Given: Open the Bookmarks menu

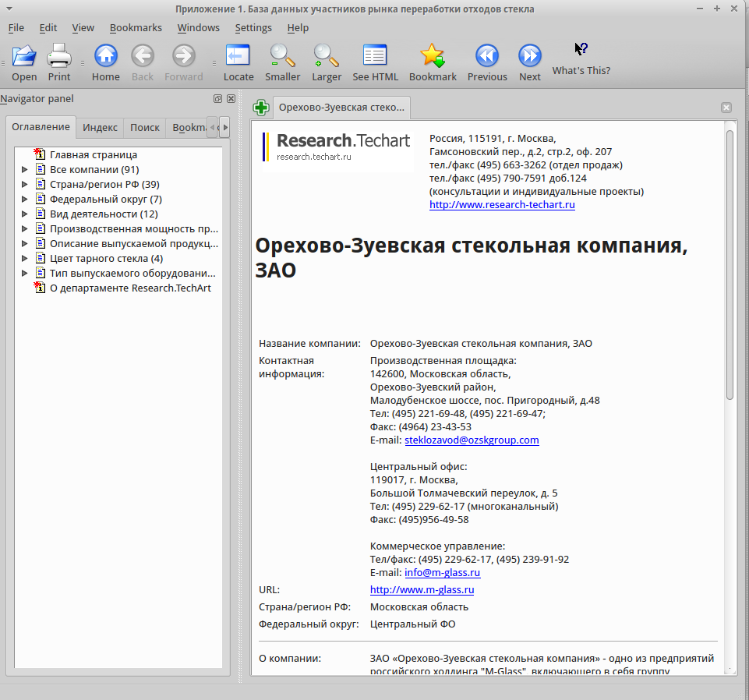Looking at the screenshot, I should (x=136, y=28).
